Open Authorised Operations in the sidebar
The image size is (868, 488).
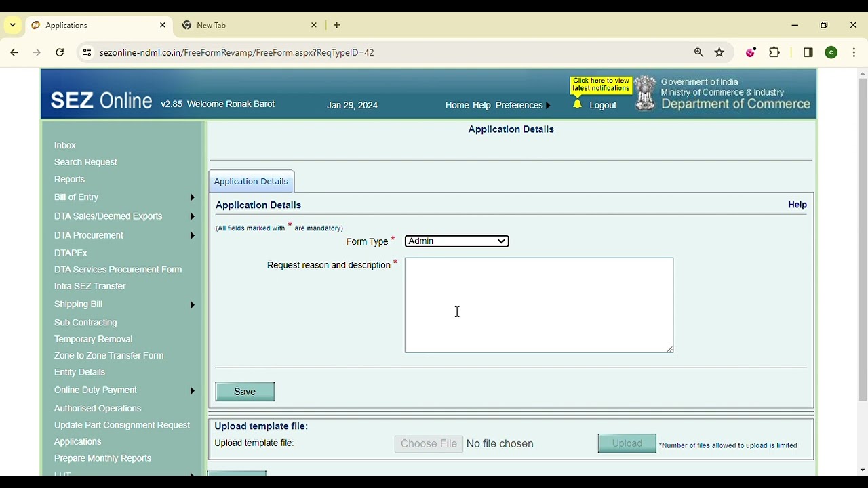coord(98,409)
